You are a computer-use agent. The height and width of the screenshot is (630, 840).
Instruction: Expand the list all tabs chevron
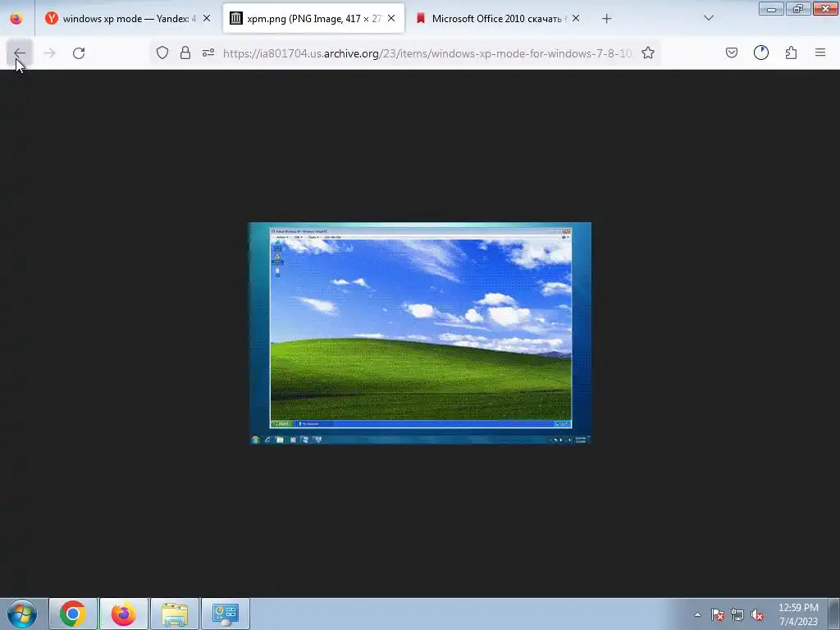click(x=709, y=18)
